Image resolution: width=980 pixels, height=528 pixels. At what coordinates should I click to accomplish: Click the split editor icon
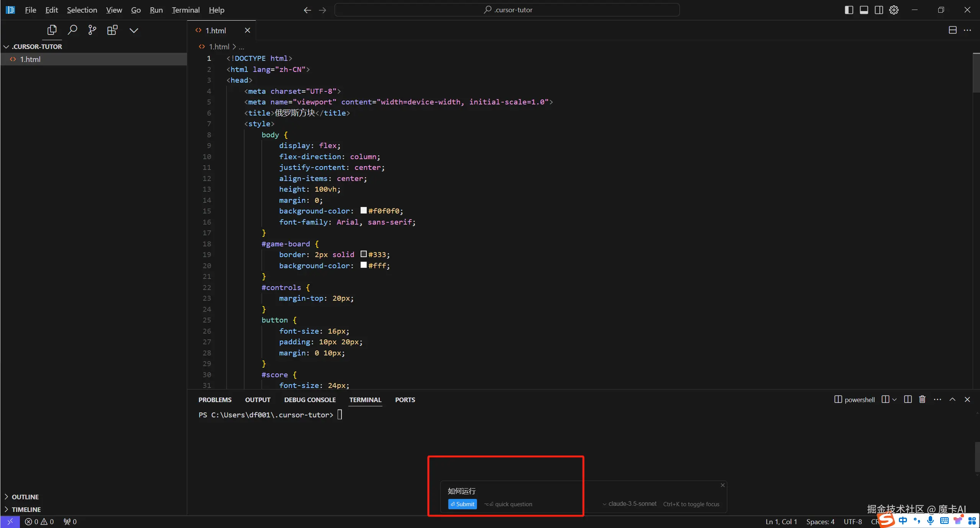coord(952,30)
